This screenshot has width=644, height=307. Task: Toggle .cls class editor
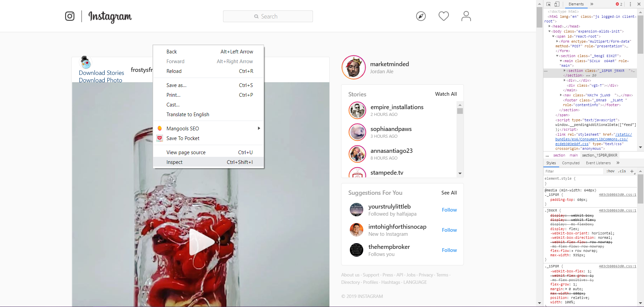(622, 171)
